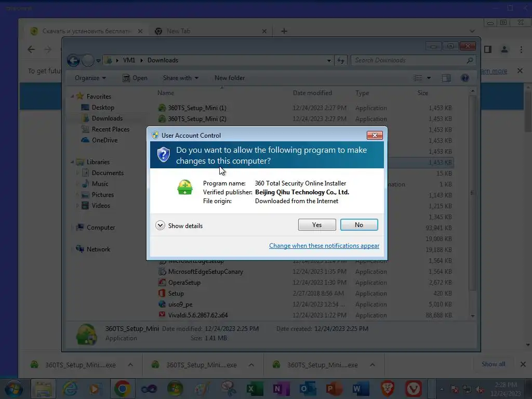Launch OneNote from the taskbar
The width and height of the screenshot is (532, 399).
(281, 389)
